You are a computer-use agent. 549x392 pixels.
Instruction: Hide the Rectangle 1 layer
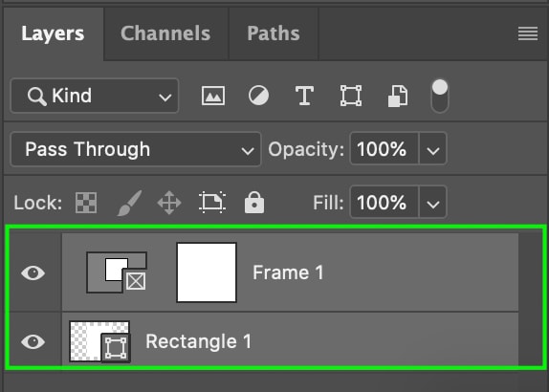[x=33, y=341]
